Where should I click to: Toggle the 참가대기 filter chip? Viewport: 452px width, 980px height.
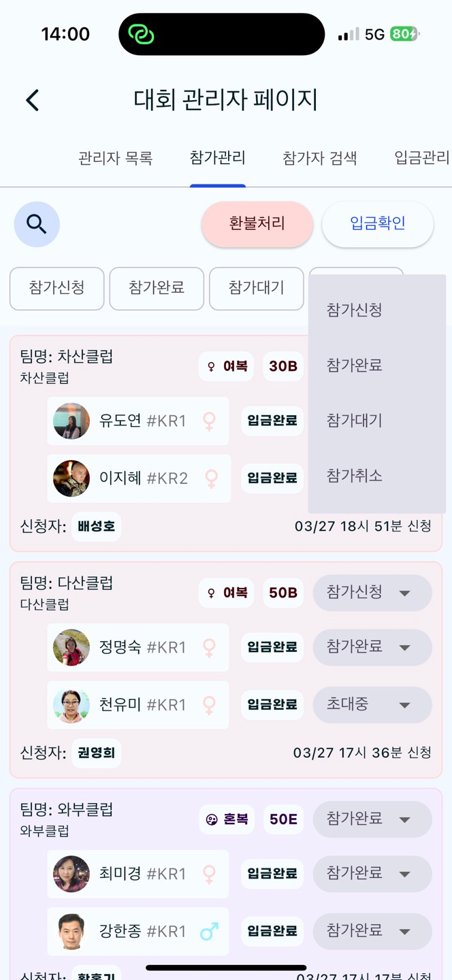(256, 288)
